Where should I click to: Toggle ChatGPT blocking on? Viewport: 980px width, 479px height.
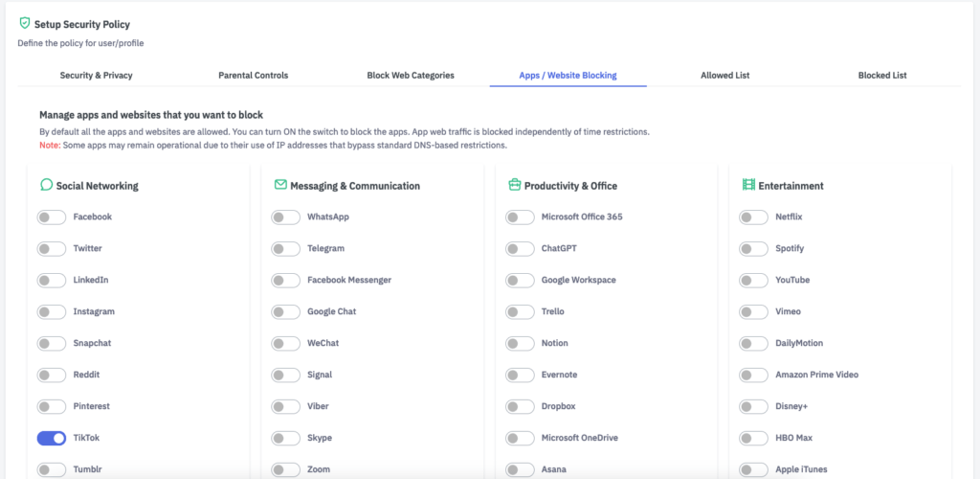[x=520, y=249]
